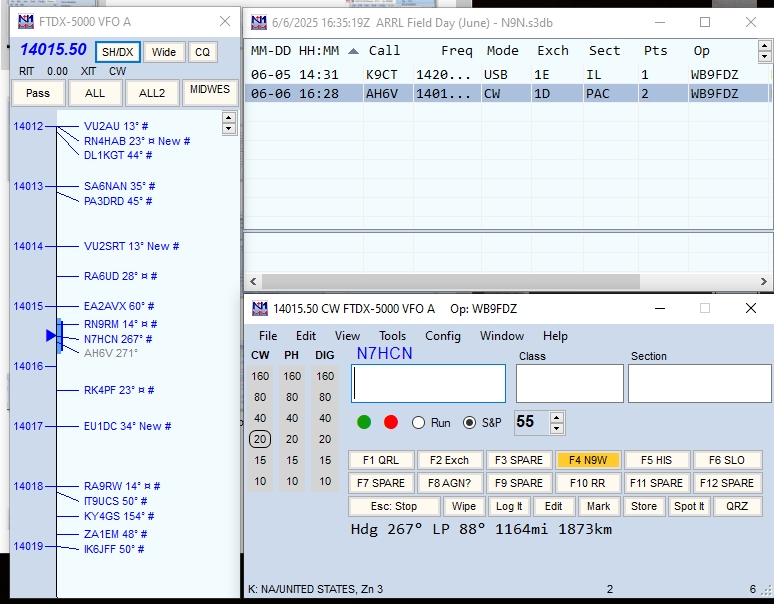The width and height of the screenshot is (774, 604).
Task: Increase CW speed with the up arrow
Action: pos(557,417)
